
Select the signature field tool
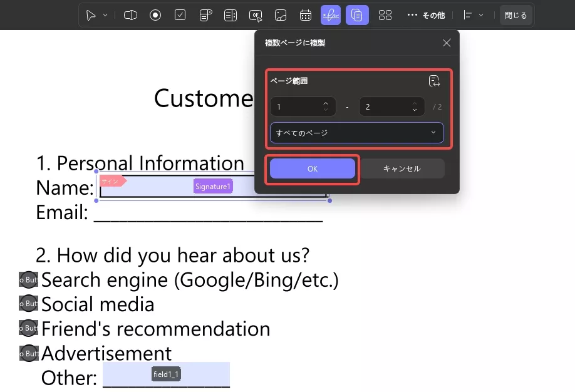pyautogui.click(x=330, y=16)
